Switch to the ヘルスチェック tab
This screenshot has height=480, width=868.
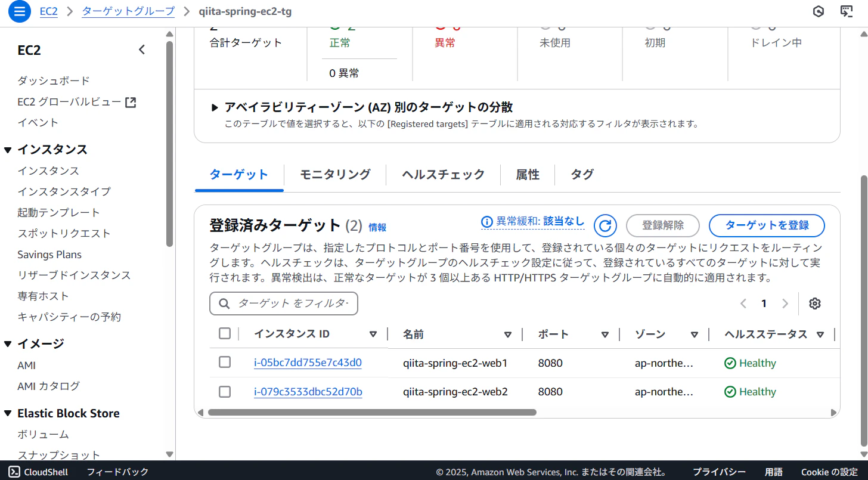click(443, 175)
